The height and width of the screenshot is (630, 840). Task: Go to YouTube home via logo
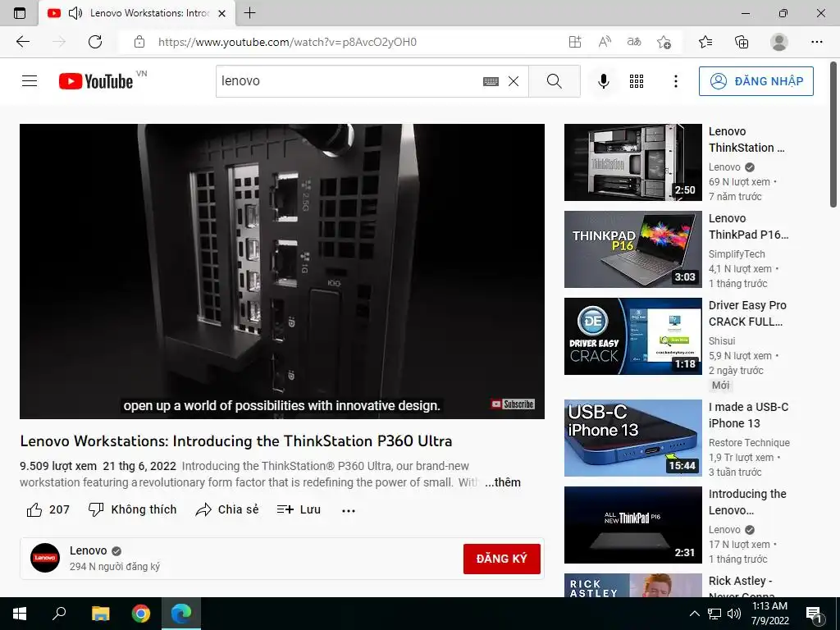click(x=96, y=81)
